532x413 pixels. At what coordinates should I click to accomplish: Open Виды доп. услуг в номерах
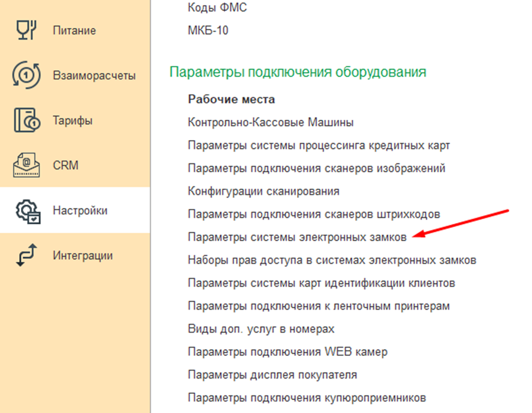coord(261,329)
